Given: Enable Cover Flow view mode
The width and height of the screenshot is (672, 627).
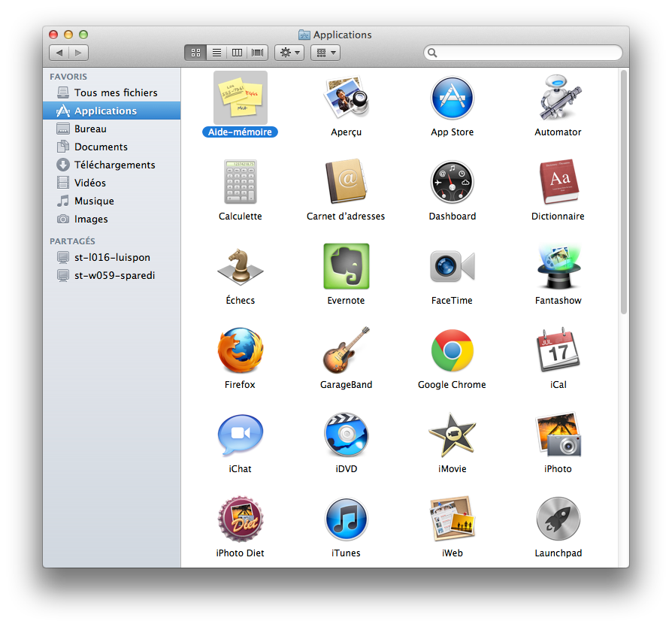Looking at the screenshot, I should (x=258, y=53).
